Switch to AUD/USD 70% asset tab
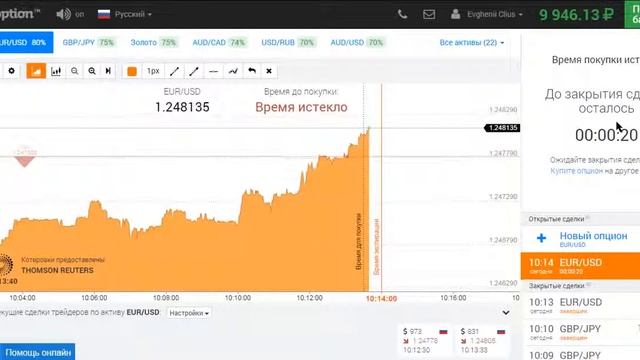Screen dimensions: 640x360 pyautogui.click(x=358, y=42)
